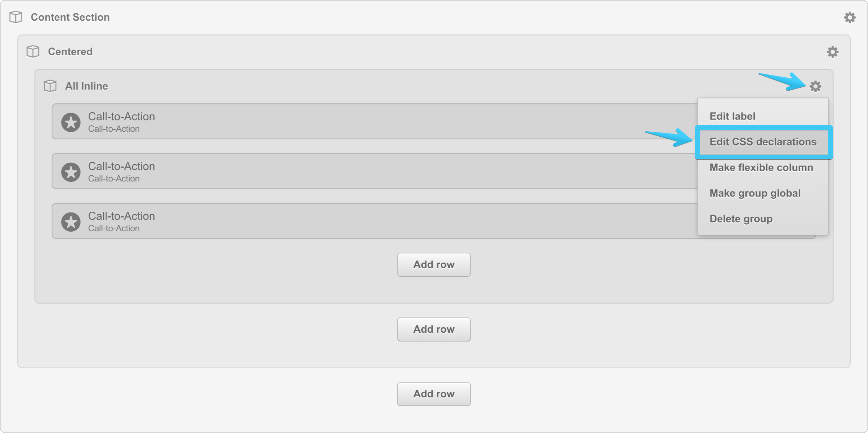Click the second Call-to-Action star icon
The width and height of the screenshot is (868, 433).
pos(71,172)
